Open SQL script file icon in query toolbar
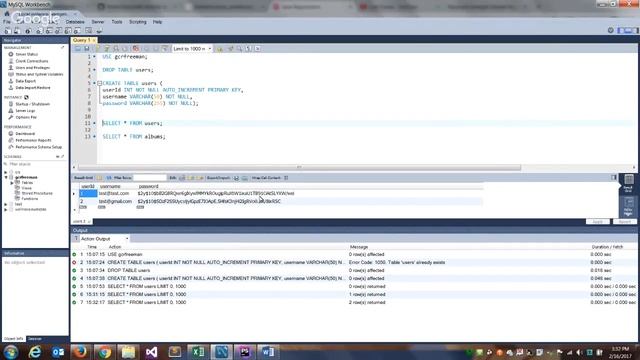Viewport: 640px width, 360px height. point(78,49)
